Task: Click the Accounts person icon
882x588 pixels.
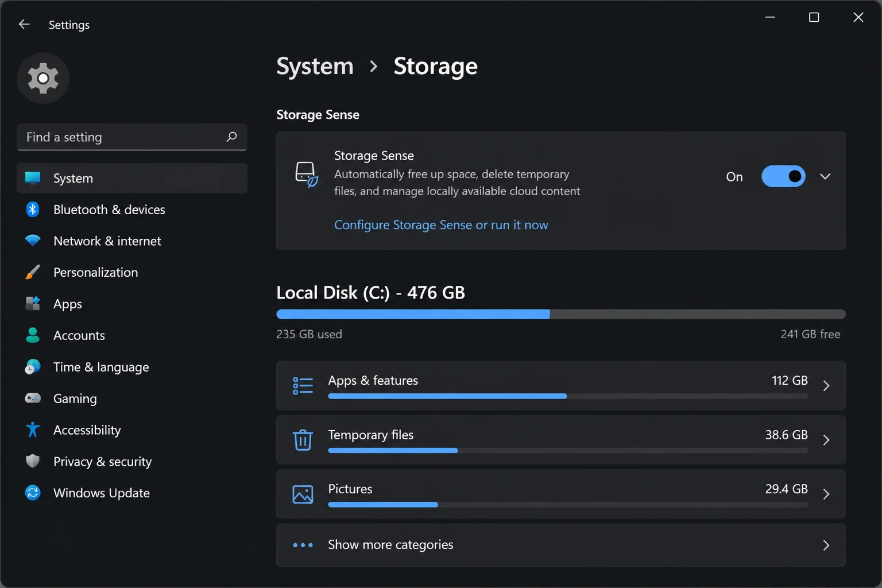Action: pos(33,335)
